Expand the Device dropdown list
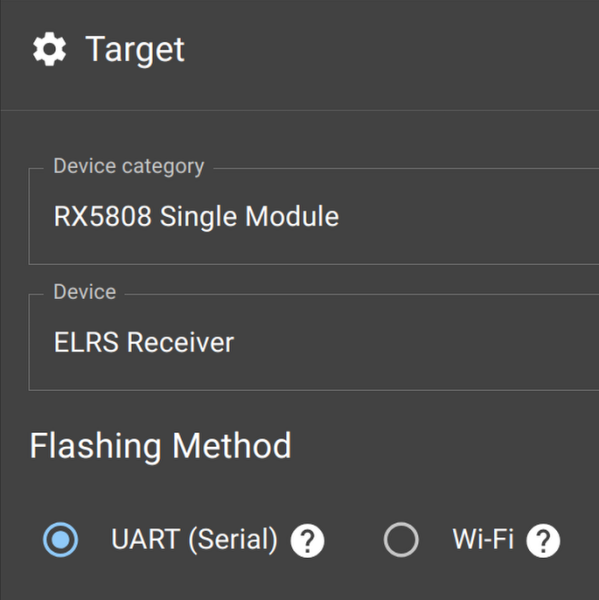The width and height of the screenshot is (599, 600). 314,342
